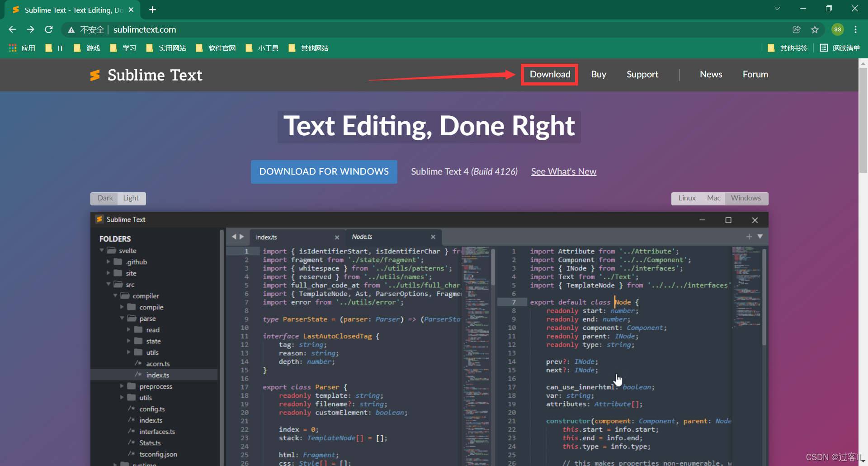Open the SS profile avatar
The width and height of the screenshot is (868, 466).
[838, 29]
